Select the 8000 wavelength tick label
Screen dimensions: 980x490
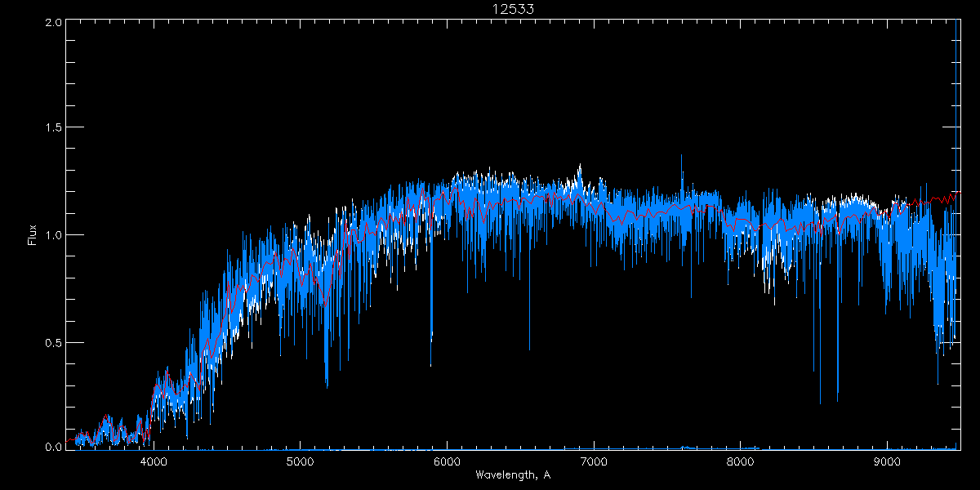740,461
